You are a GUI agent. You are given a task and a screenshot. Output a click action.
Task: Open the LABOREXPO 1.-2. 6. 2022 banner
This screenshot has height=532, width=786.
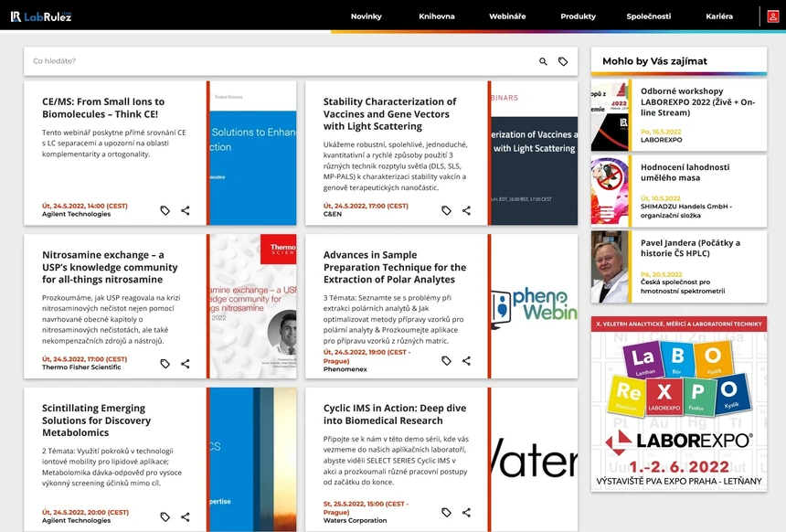(x=679, y=404)
